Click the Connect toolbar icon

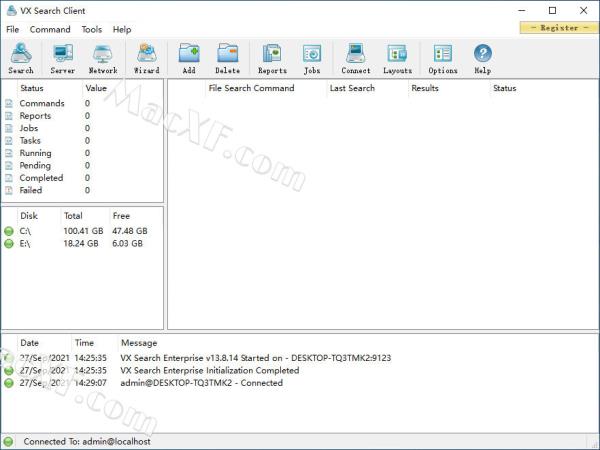point(356,58)
